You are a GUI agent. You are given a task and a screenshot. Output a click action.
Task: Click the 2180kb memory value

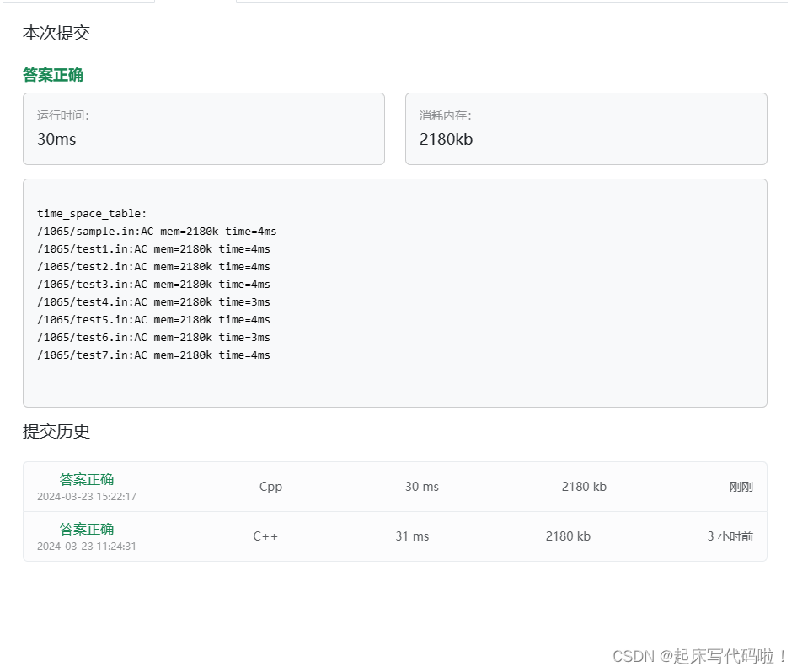(x=446, y=139)
